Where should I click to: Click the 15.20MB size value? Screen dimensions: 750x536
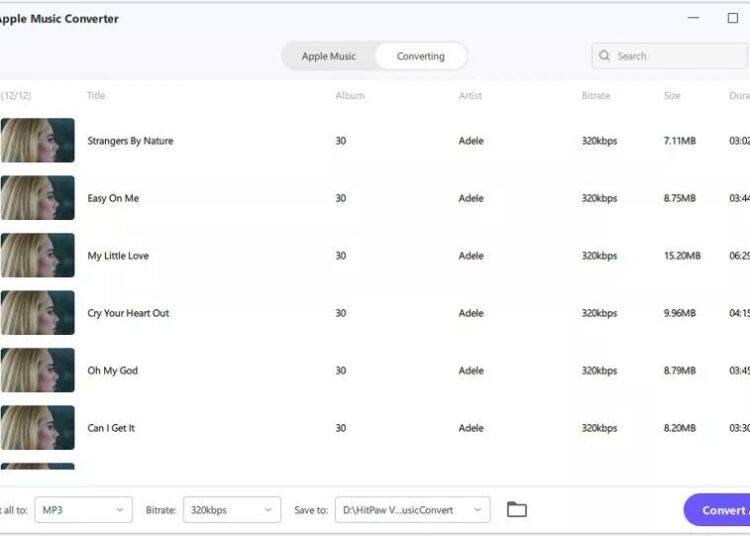(x=682, y=255)
